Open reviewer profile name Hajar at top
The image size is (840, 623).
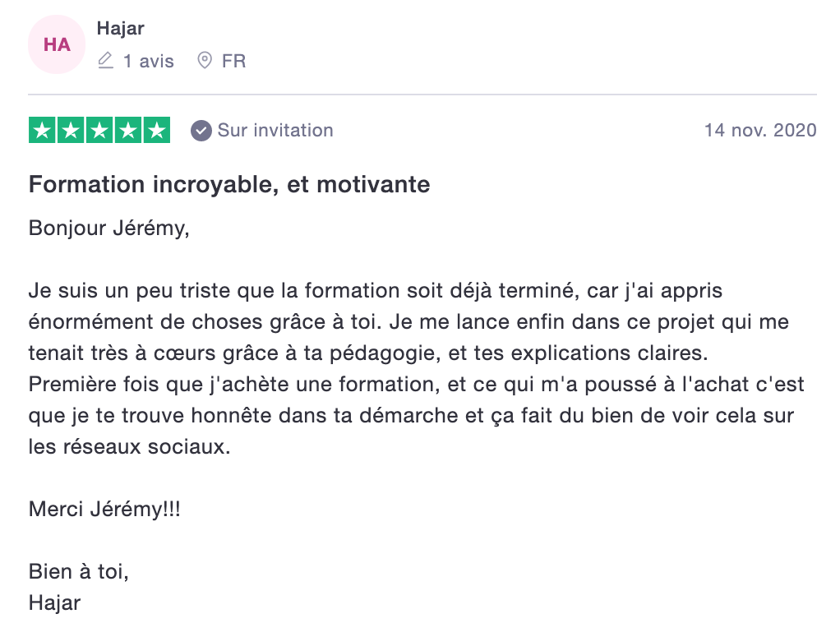click(x=120, y=28)
